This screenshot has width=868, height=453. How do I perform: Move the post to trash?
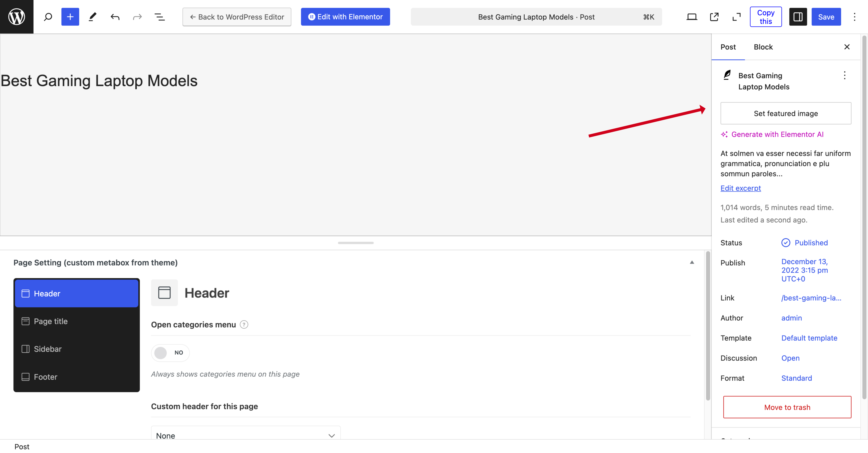[787, 407]
